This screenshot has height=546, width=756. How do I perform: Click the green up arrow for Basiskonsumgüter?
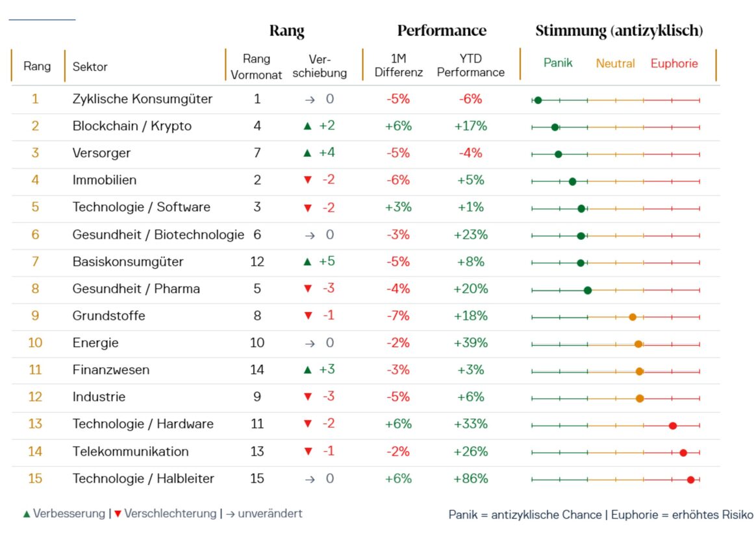(308, 262)
